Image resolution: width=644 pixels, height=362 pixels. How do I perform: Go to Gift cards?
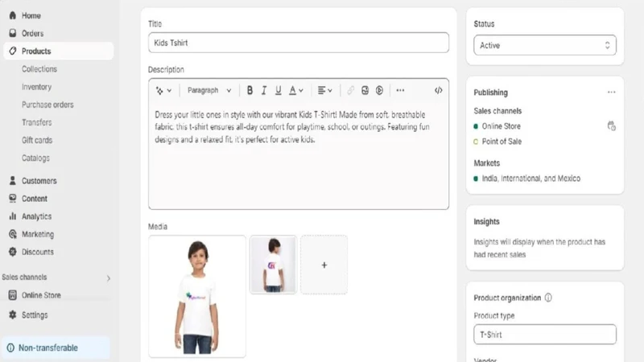pyautogui.click(x=37, y=140)
